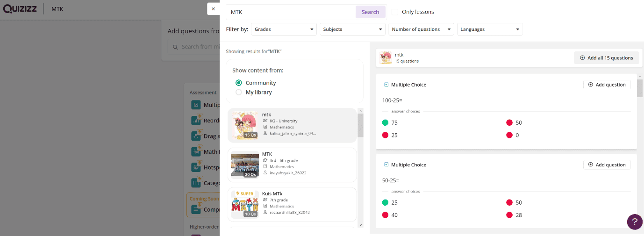Click the scroll down arrow of results list
The image size is (644, 236).
coord(360,225)
